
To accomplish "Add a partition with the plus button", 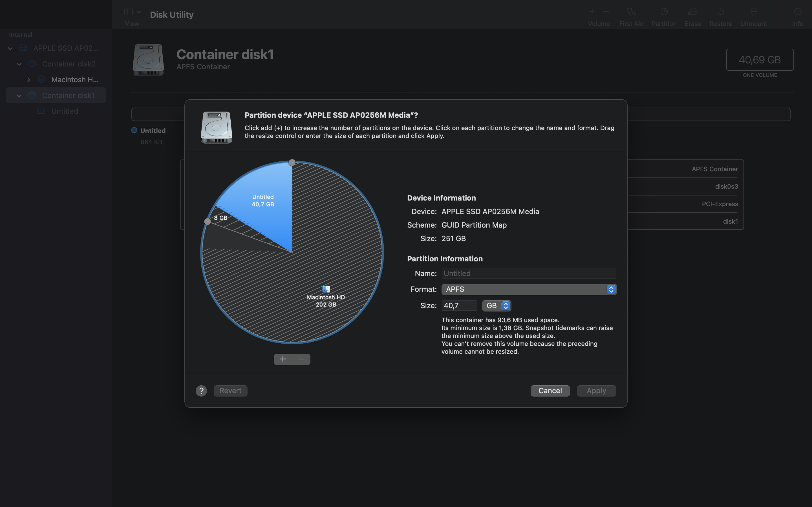I will tap(283, 359).
